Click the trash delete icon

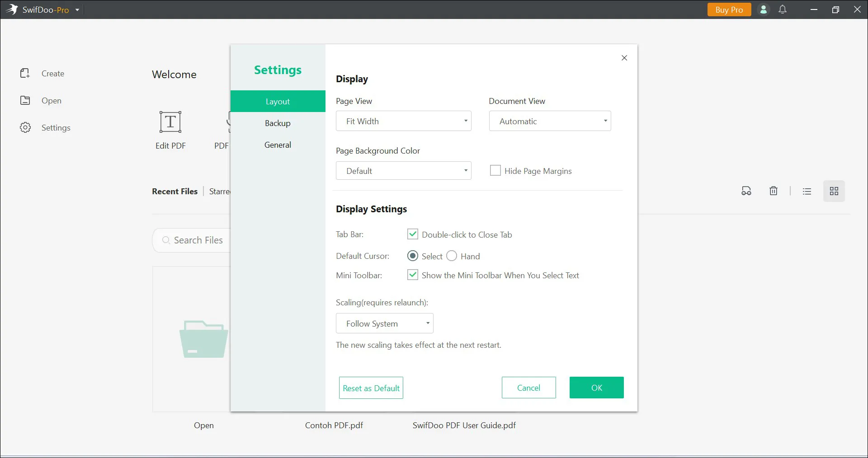click(x=774, y=191)
